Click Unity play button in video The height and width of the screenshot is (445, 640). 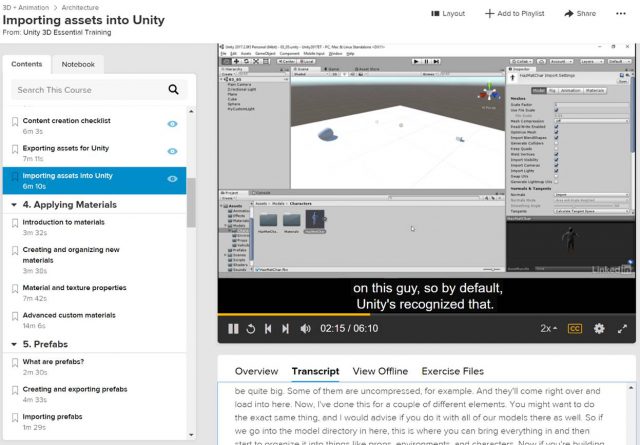tap(416, 61)
